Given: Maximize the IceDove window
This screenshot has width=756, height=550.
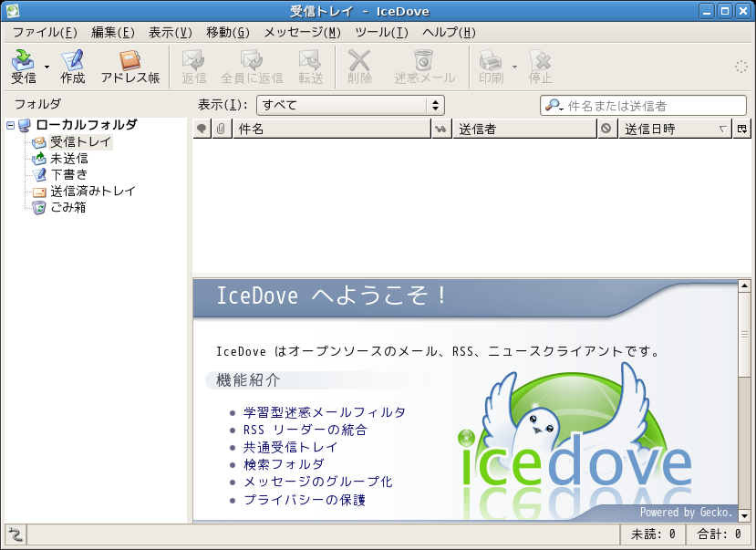Looking at the screenshot, I should [x=725, y=11].
